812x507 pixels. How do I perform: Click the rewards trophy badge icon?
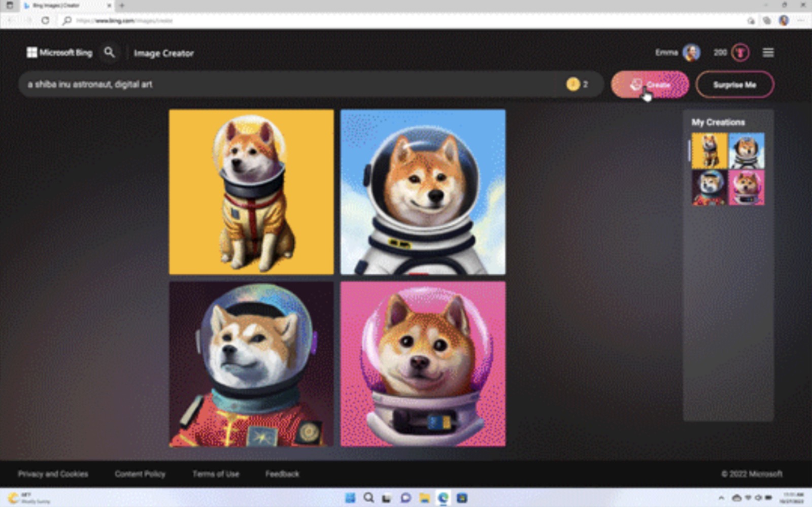[x=740, y=53]
